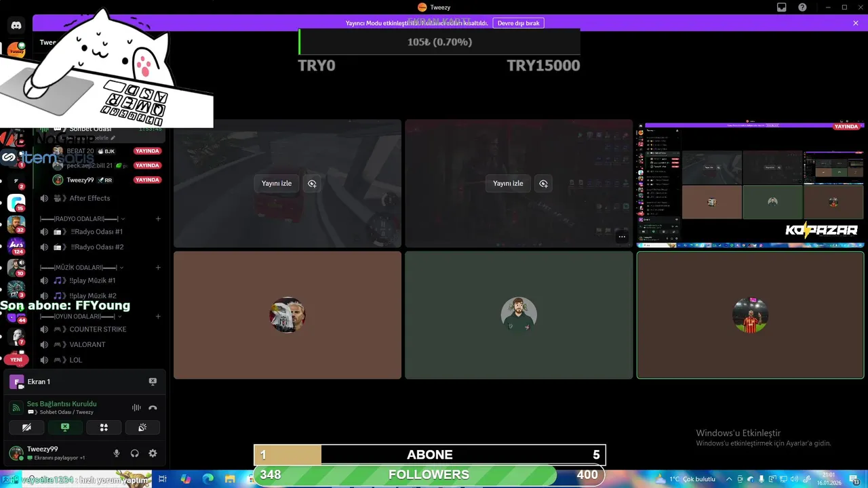
Task: Open Microsoft Edge from taskbar
Action: click(x=208, y=479)
